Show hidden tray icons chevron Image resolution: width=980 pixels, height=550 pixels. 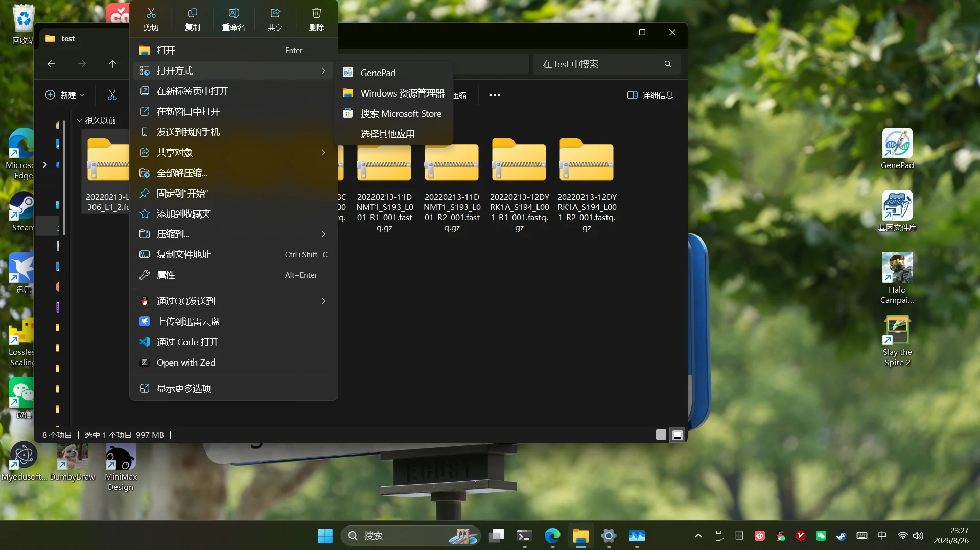pyautogui.click(x=698, y=536)
